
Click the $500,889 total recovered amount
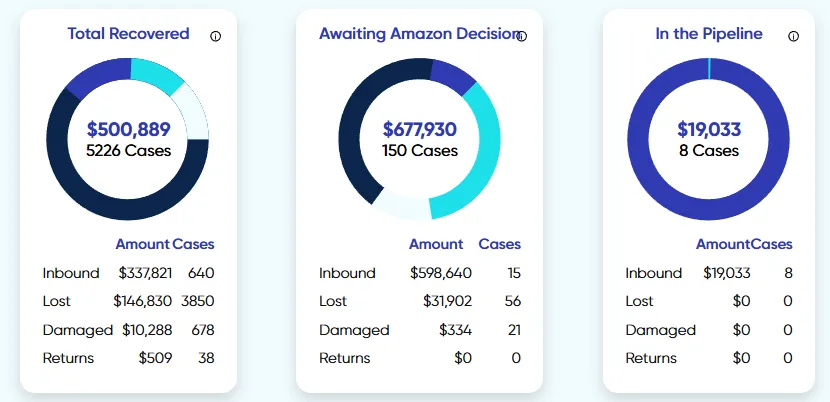coord(128,129)
